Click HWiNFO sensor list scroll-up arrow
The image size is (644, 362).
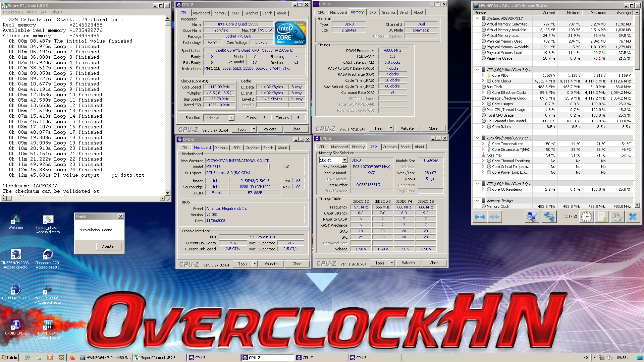tap(637, 13)
